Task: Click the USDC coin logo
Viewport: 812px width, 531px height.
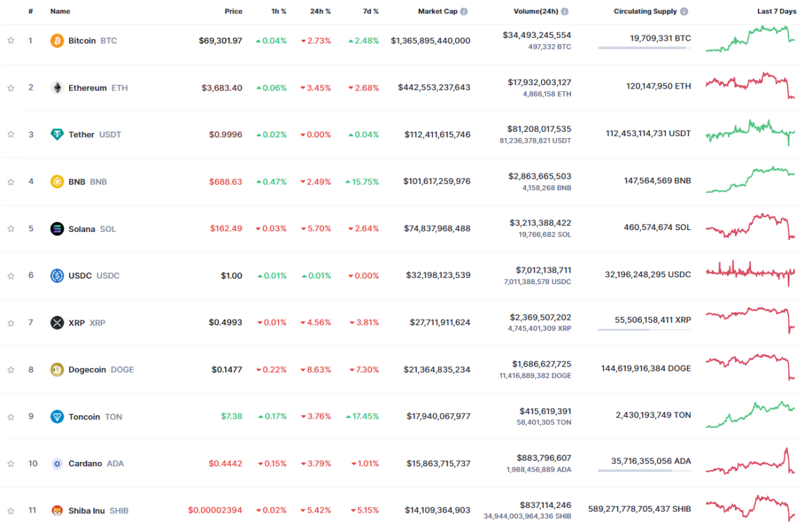Action: click(57, 276)
